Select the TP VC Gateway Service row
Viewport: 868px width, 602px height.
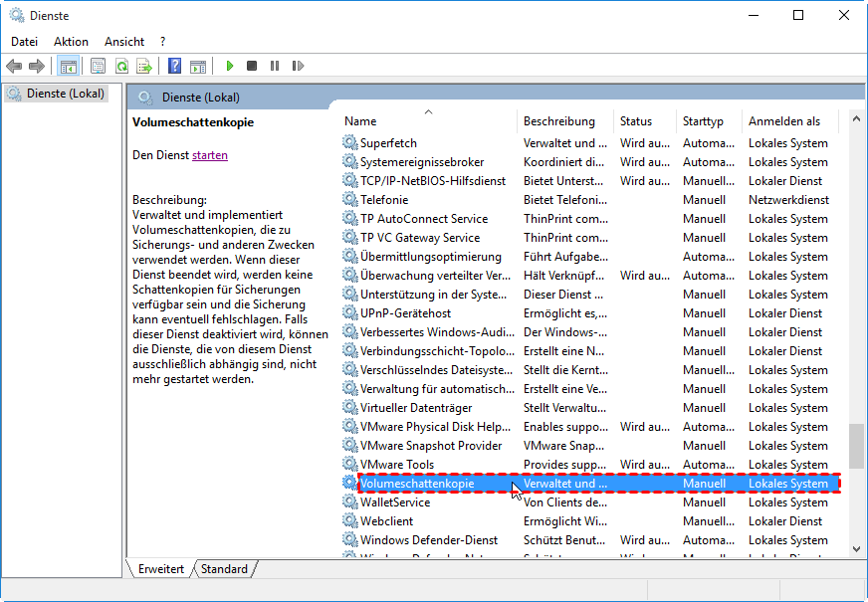coord(590,238)
